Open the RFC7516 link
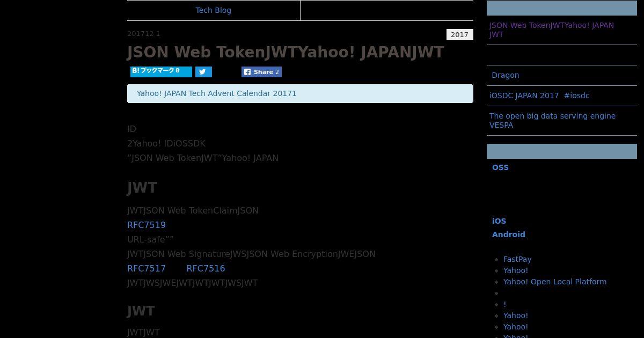This screenshot has height=338, width=644. pyautogui.click(x=206, y=268)
